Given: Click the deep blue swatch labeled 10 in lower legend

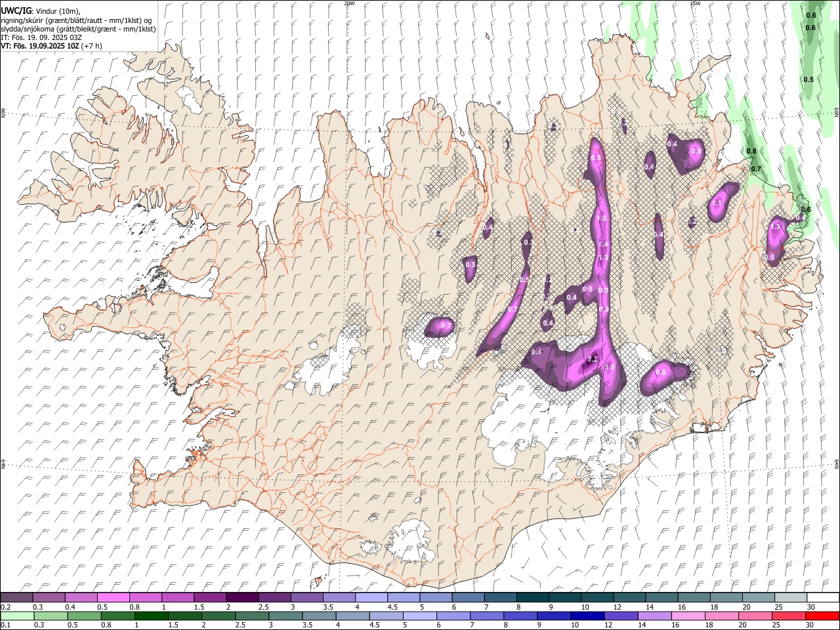Looking at the screenshot, I should [x=587, y=616].
